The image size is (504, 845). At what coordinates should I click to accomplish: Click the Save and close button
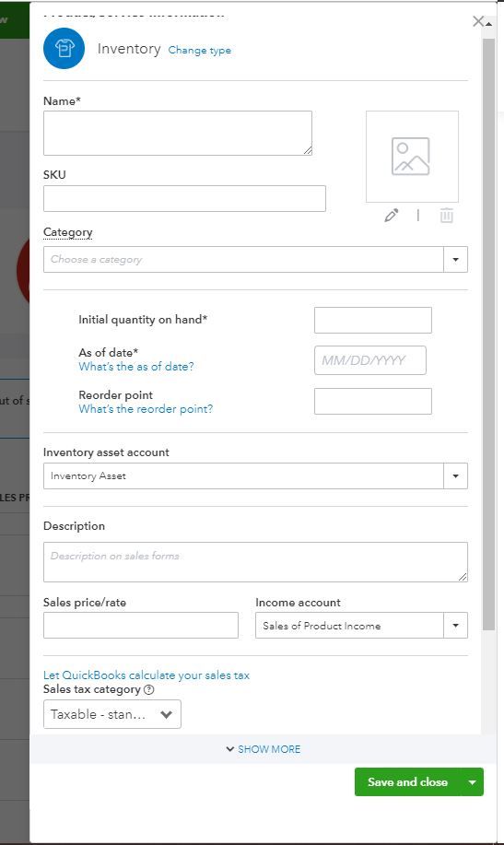[x=407, y=782]
